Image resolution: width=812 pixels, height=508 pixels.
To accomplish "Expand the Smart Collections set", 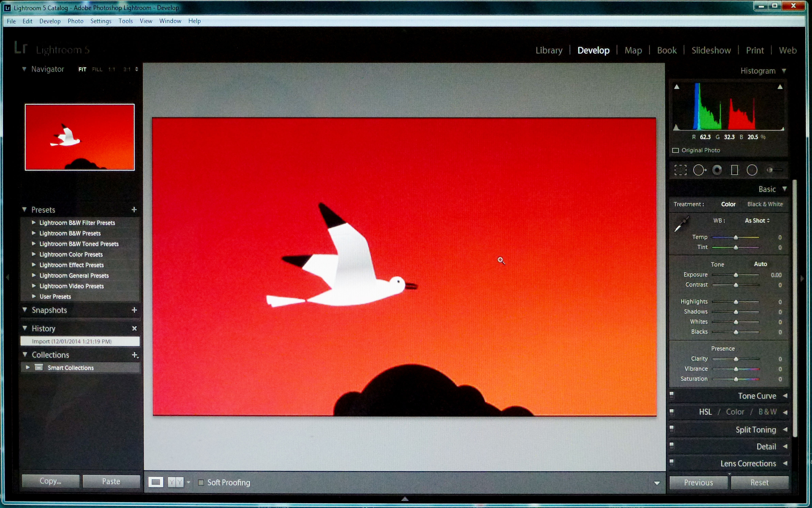I will pyautogui.click(x=28, y=368).
